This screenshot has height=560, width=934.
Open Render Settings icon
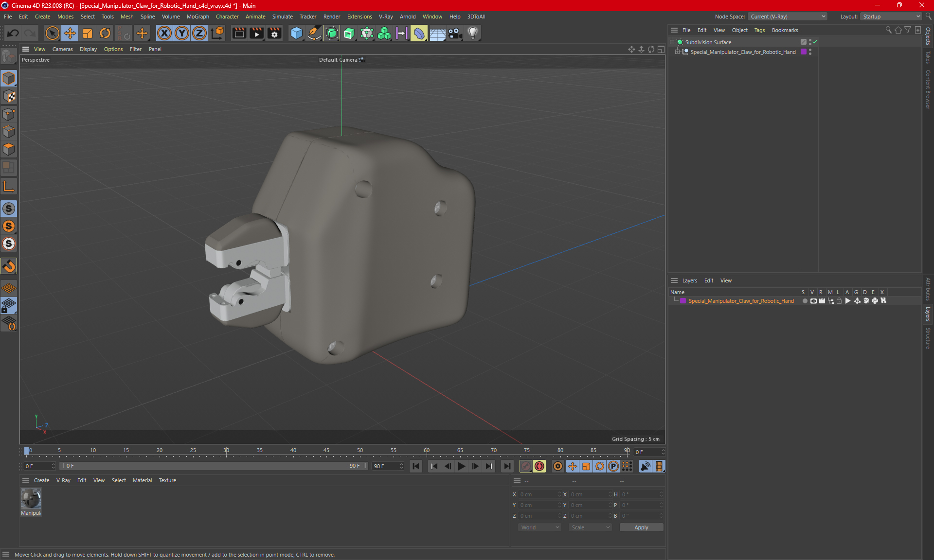point(275,33)
